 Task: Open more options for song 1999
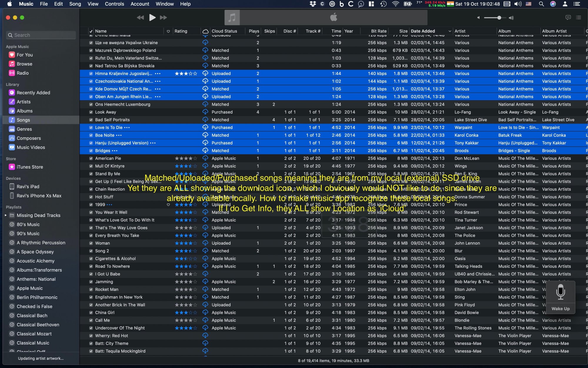click(109, 205)
